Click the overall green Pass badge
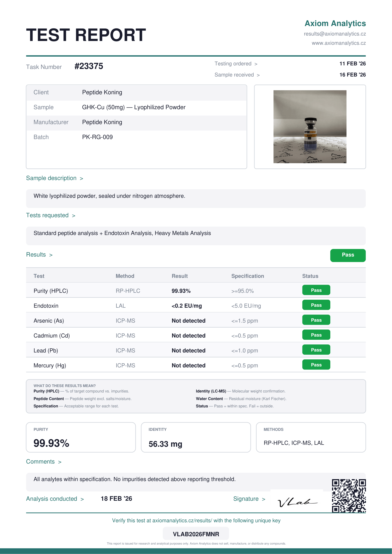Image resolution: width=392 pixels, height=554 pixels. pyautogui.click(x=348, y=255)
